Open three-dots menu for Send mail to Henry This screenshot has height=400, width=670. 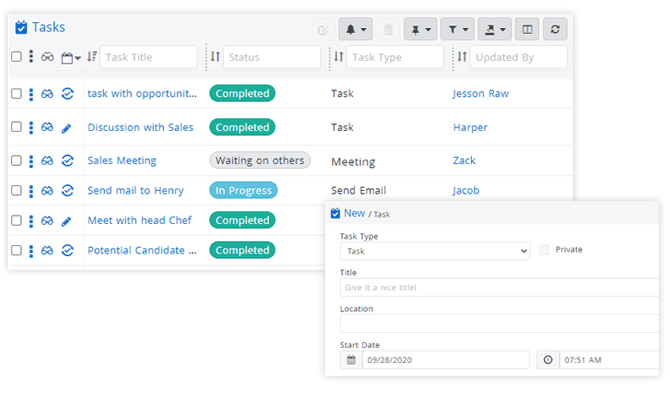pos(31,191)
